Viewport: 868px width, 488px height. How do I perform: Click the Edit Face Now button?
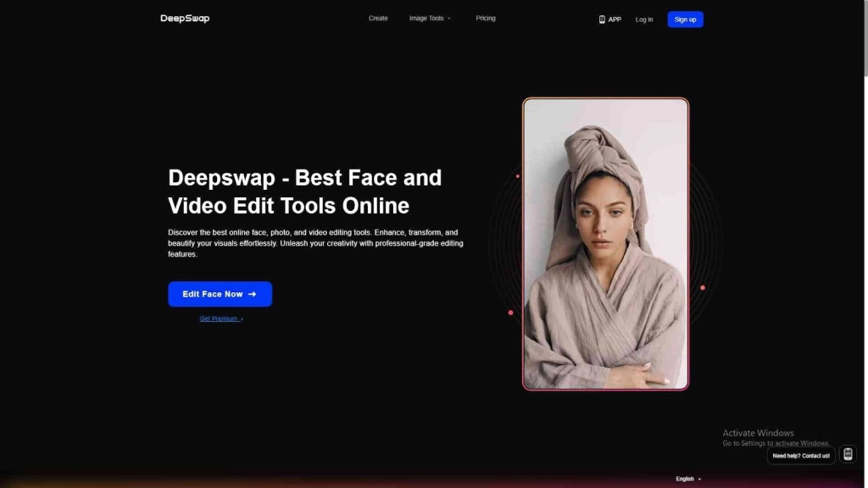[220, 294]
